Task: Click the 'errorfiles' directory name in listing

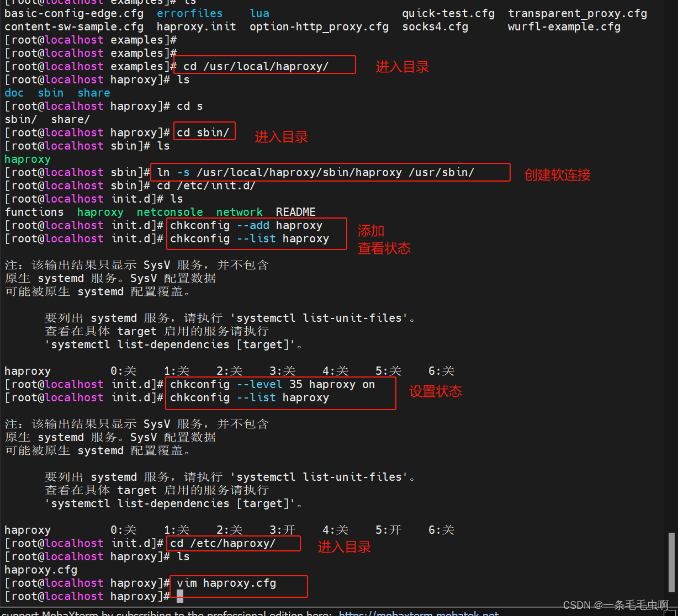Action: point(189,13)
